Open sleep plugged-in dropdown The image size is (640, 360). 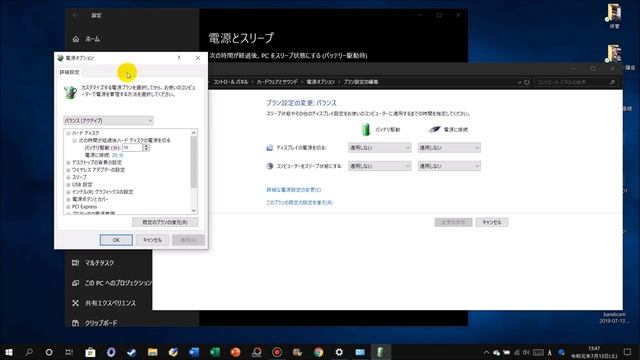point(449,166)
